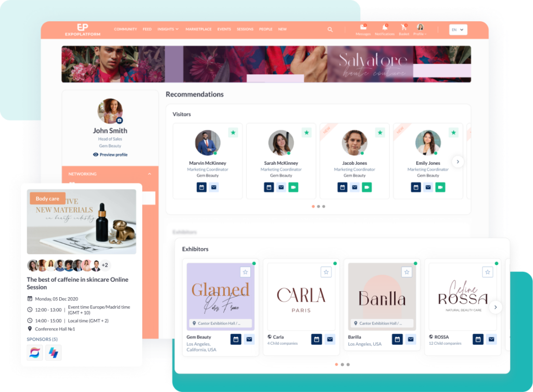This screenshot has height=392, width=533.
Task: Go to third page dot of Visitors
Action: [324, 206]
